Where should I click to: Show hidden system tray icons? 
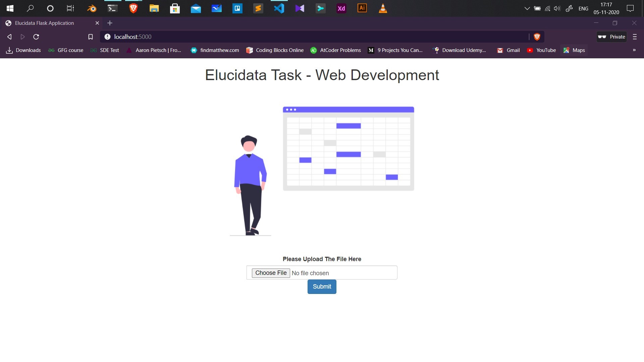pyautogui.click(x=527, y=8)
